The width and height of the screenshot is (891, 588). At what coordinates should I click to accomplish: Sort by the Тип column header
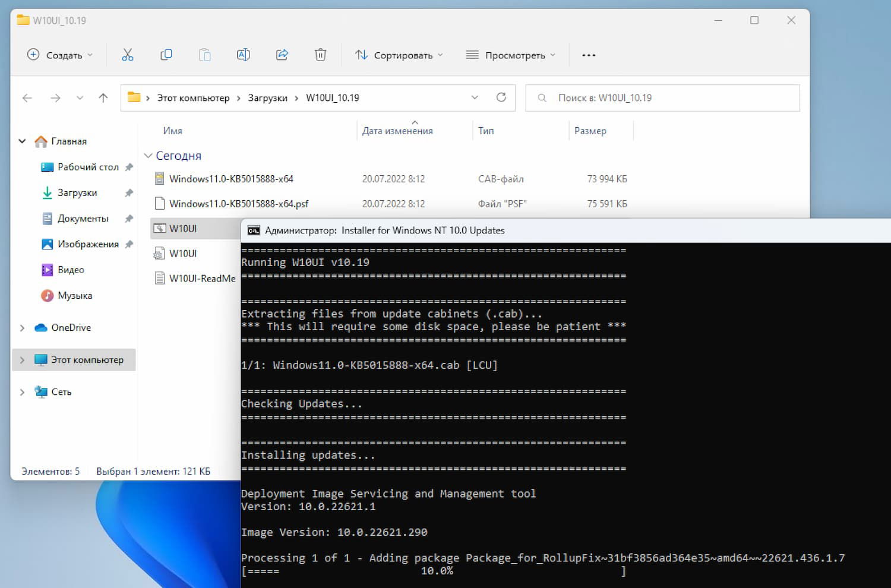point(486,131)
